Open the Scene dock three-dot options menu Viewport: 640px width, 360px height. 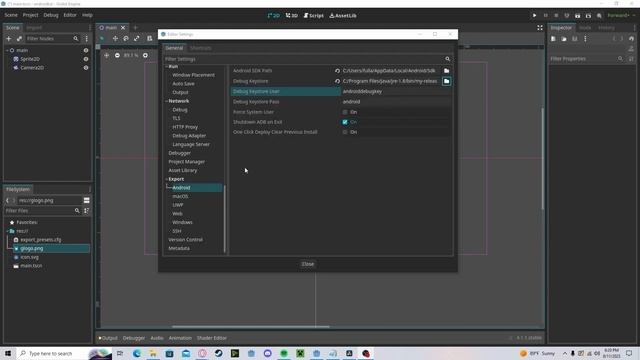point(87,38)
